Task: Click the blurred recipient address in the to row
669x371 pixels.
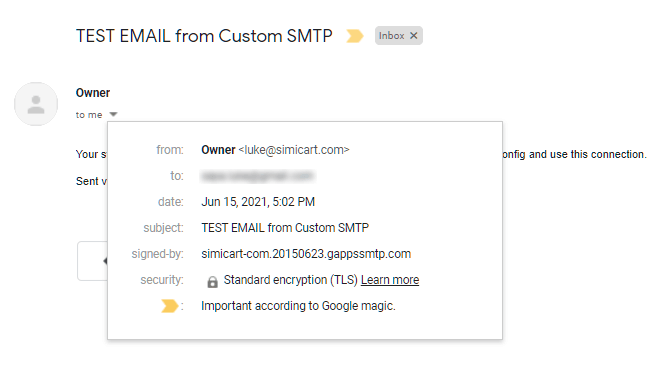Action: click(257, 176)
